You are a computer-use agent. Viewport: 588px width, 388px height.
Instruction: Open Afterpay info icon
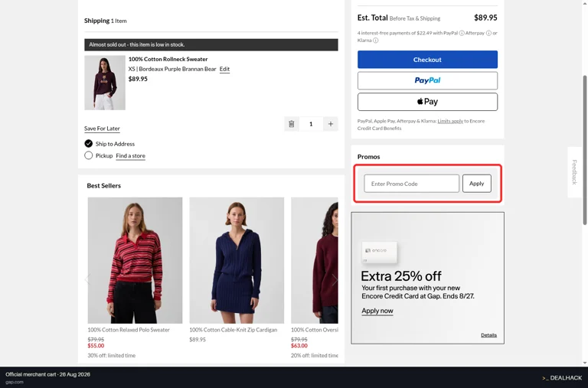coord(488,33)
